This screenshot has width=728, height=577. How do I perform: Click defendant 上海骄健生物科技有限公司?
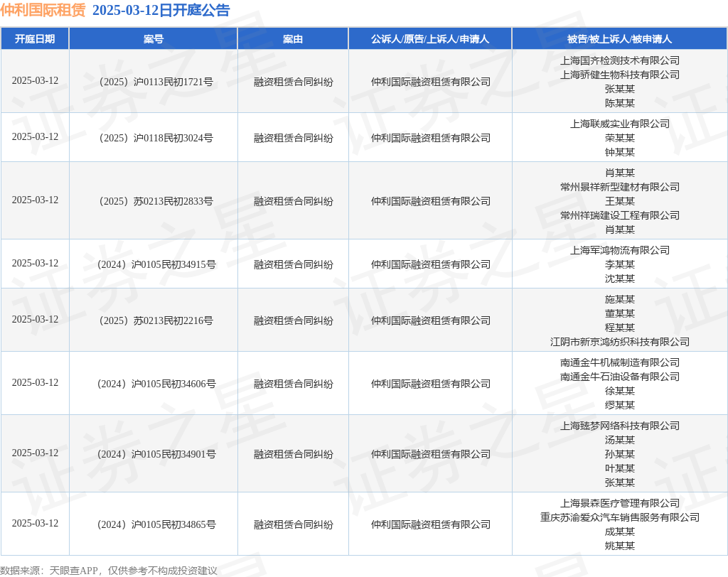point(620,75)
